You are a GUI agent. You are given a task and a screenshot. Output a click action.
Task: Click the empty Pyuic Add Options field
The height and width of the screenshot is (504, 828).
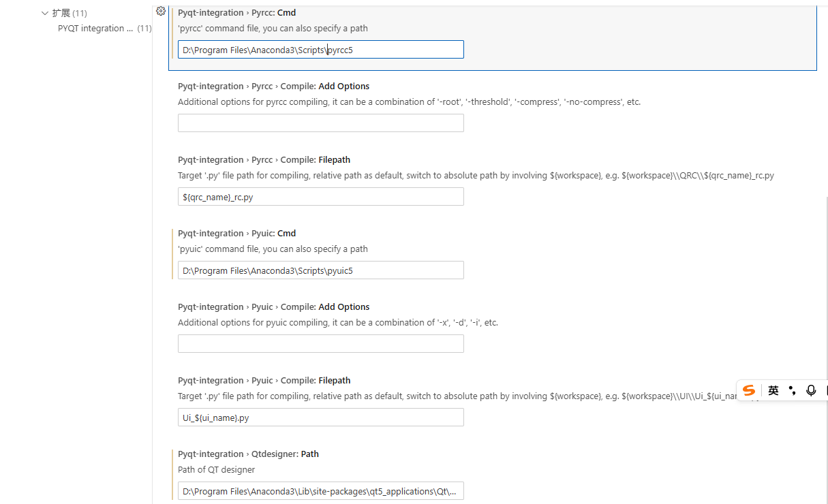(x=321, y=343)
